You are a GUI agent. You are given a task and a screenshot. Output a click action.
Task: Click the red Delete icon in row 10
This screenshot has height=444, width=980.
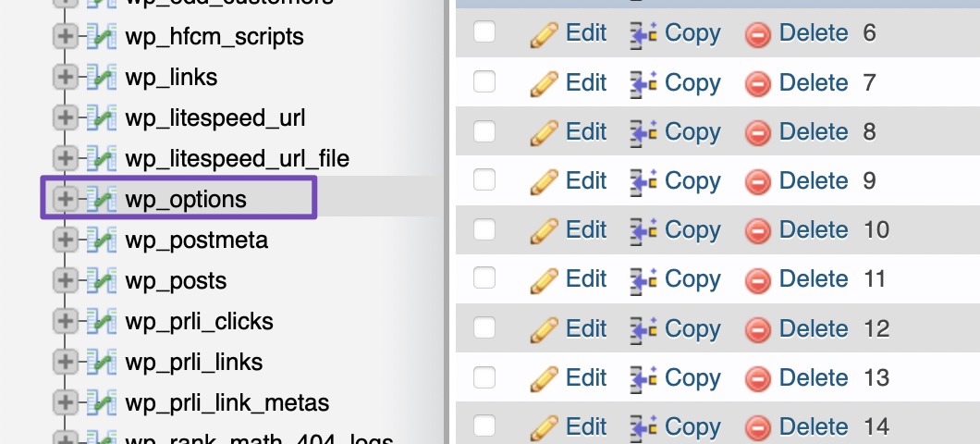(x=757, y=231)
